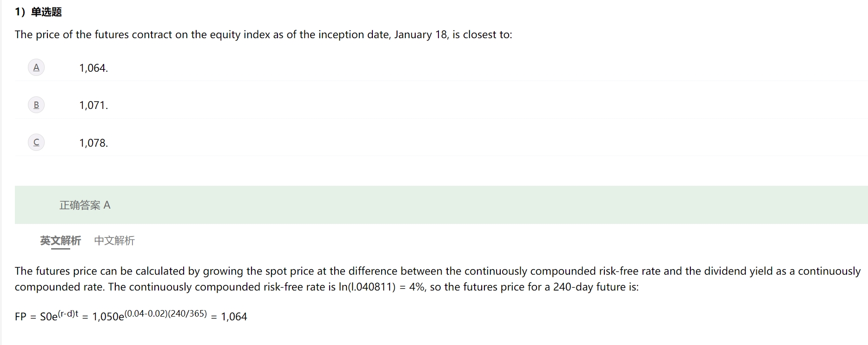868x345 pixels.
Task: Click the 1,064. answer choice text
Action: pyautogui.click(x=93, y=68)
